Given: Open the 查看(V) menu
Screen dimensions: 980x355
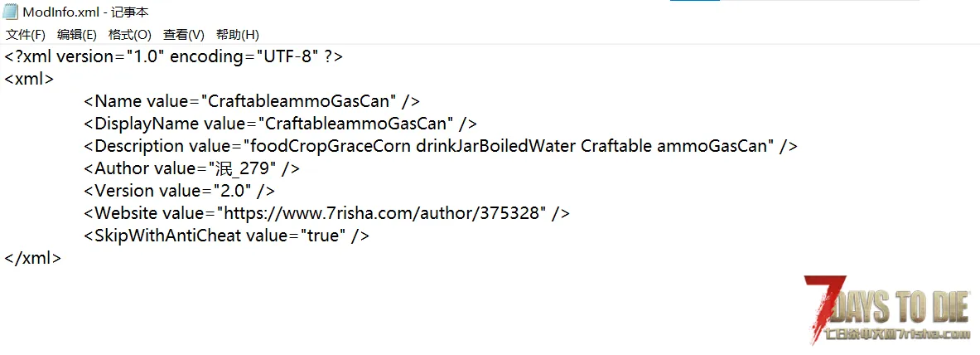Looking at the screenshot, I should (x=184, y=35).
